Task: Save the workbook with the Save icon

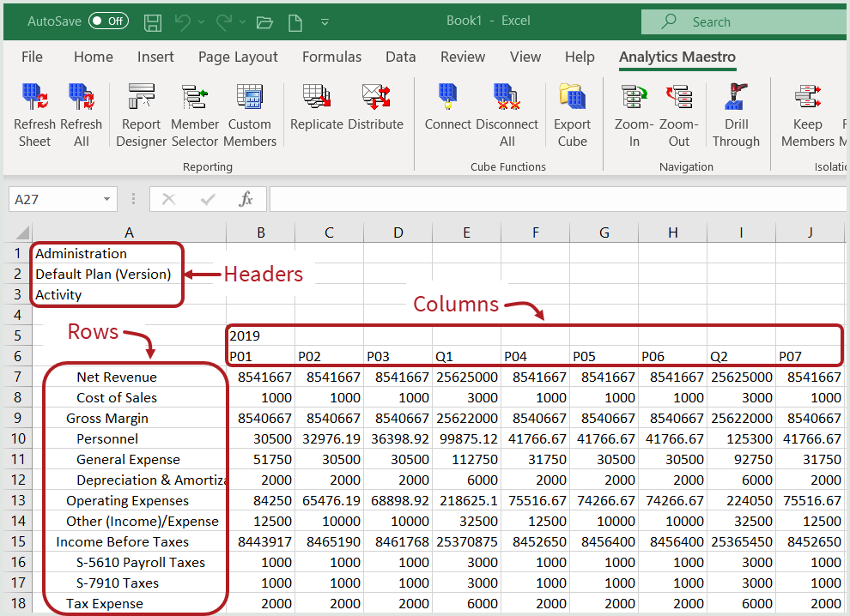Action: tap(152, 22)
